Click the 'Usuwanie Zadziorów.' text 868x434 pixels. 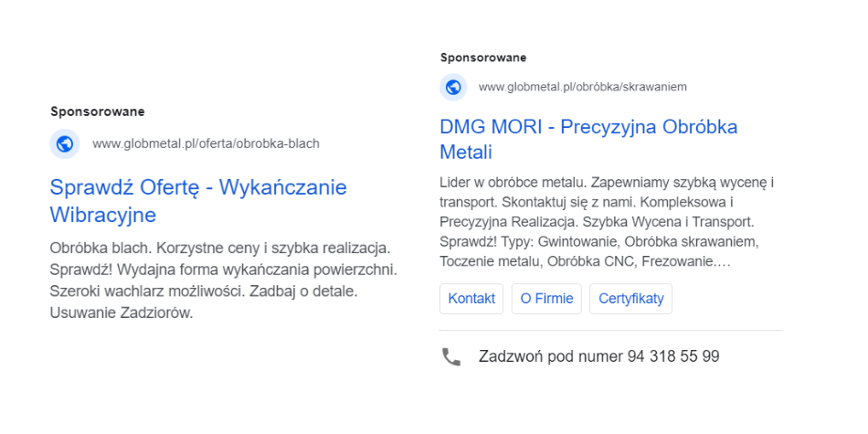[x=122, y=313]
